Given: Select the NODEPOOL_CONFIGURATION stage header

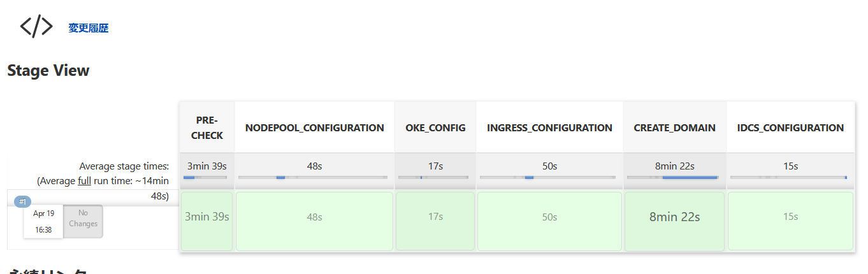Looking at the screenshot, I should (315, 127).
